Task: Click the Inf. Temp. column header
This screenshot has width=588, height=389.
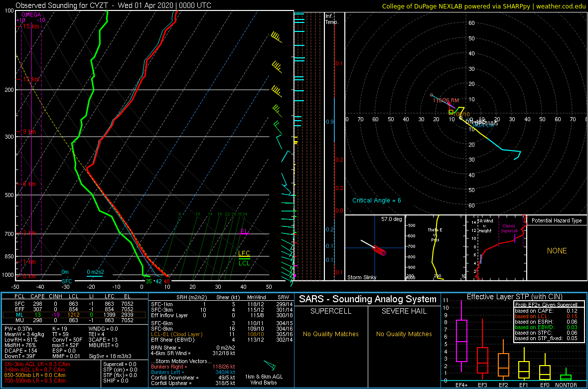Action: pyautogui.click(x=332, y=19)
